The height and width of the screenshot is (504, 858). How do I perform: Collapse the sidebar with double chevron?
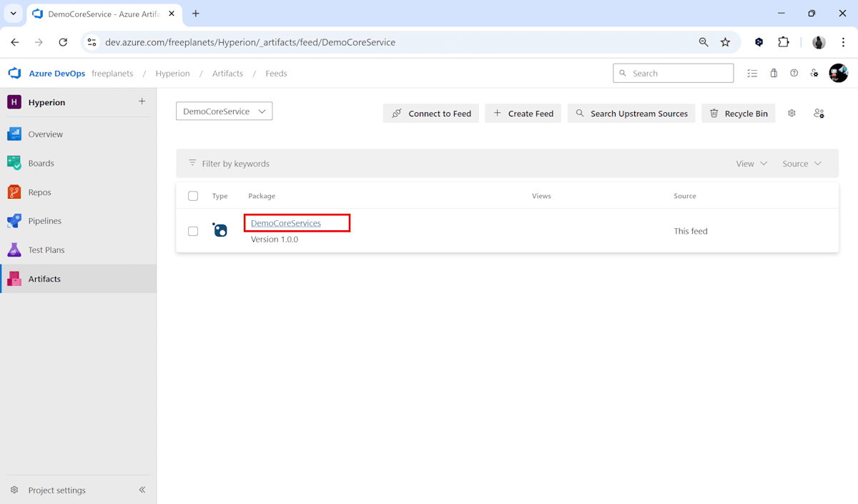tap(142, 490)
